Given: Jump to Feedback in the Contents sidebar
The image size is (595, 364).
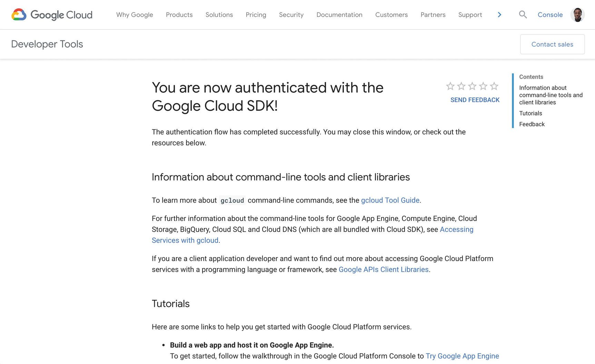Looking at the screenshot, I should pos(532,124).
